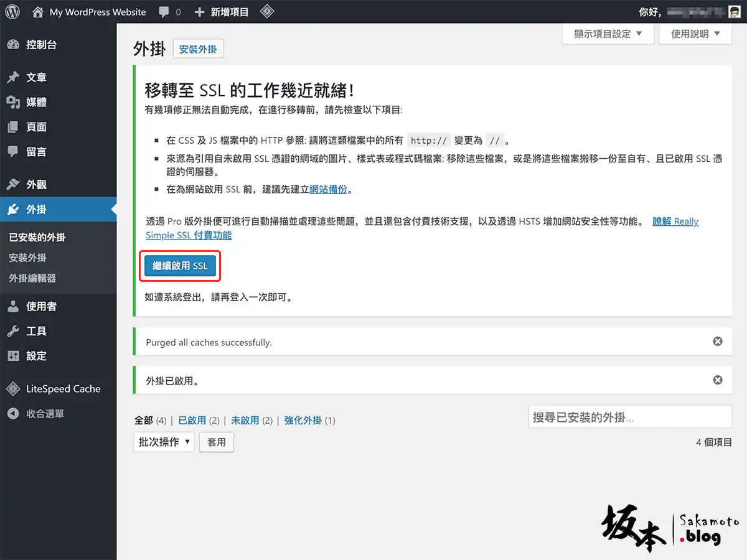
Task: Open LiteSpeed Cache in the sidebar
Action: [63, 389]
